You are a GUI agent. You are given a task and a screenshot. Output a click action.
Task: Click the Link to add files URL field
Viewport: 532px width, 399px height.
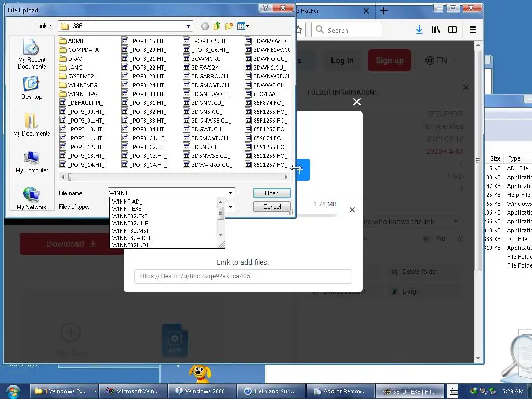pos(243,276)
